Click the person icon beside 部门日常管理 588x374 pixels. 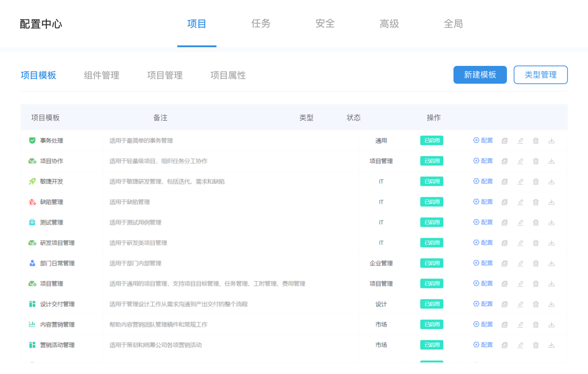(x=32, y=264)
